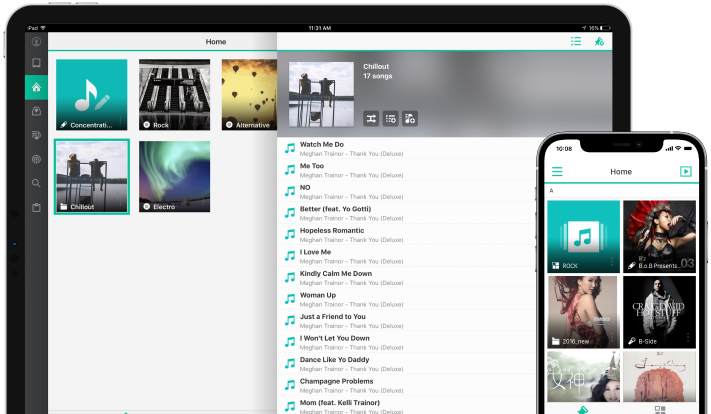Open the profile icon in iPad sidebar
This screenshot has height=414, width=711.
coord(36,42)
